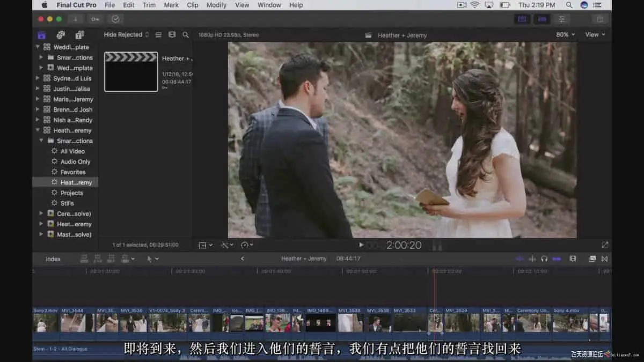Open the Transitions browser bow-tie icon

[605, 259]
